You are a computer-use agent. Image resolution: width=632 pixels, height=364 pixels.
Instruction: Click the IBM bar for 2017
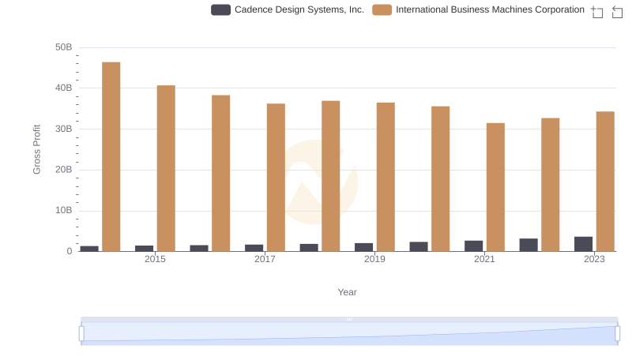[x=276, y=178]
